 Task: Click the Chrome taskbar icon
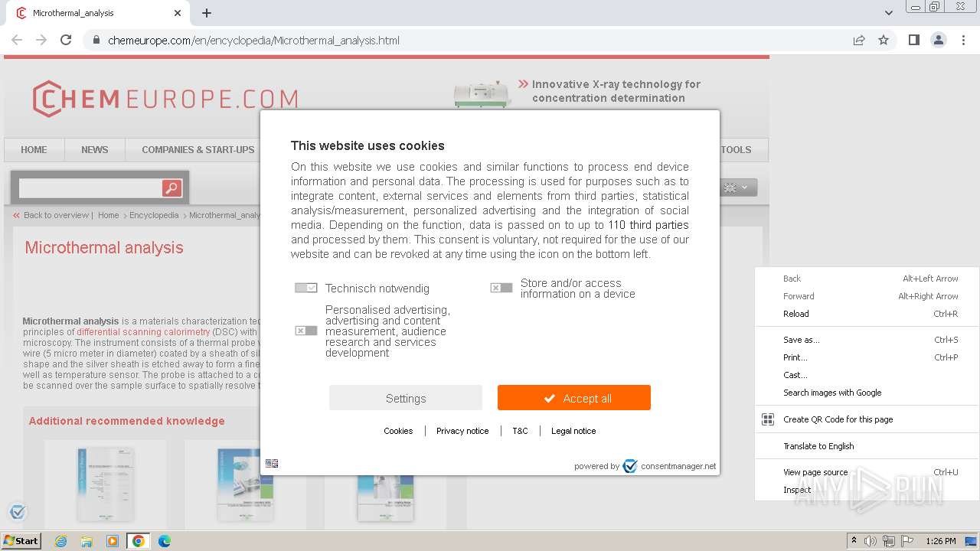[x=138, y=541]
